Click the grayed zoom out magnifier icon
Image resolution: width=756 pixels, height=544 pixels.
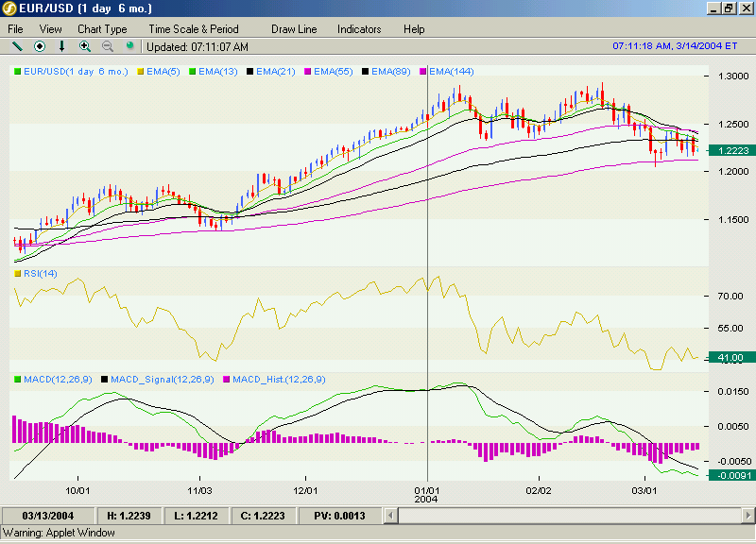[x=108, y=46]
